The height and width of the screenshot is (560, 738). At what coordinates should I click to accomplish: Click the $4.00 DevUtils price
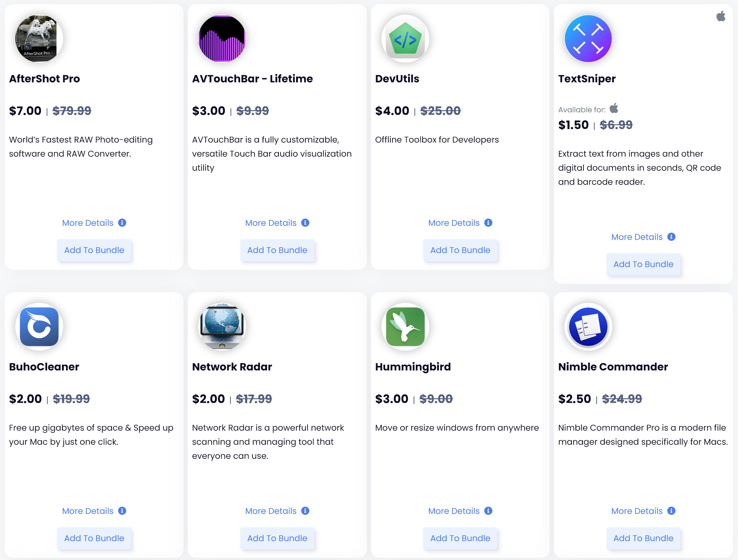(x=392, y=111)
